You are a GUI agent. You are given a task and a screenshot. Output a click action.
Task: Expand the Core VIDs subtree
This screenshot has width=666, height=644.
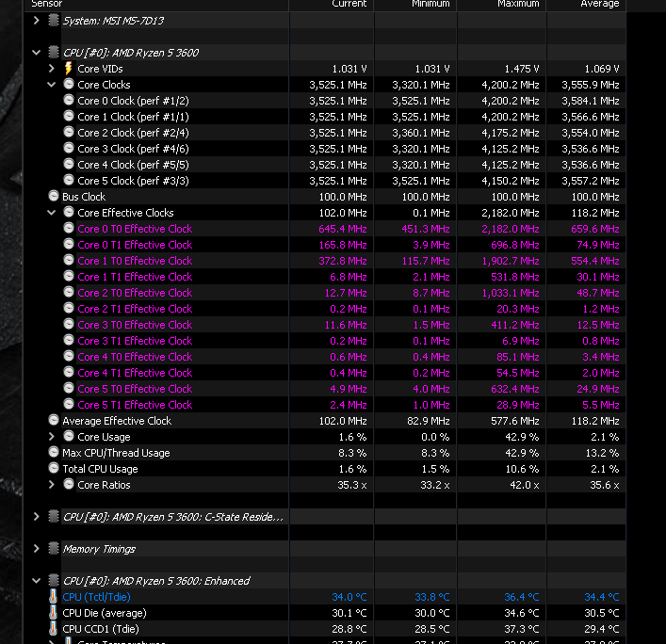pyautogui.click(x=53, y=69)
